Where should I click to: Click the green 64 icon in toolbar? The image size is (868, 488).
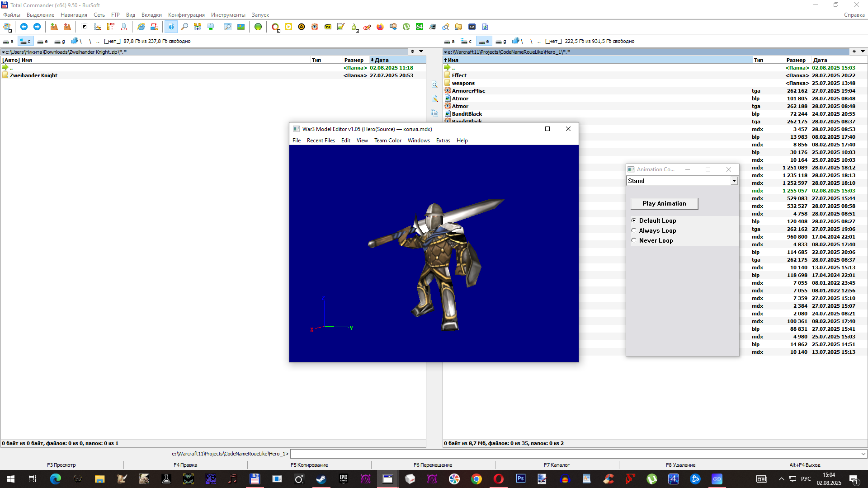pos(420,27)
